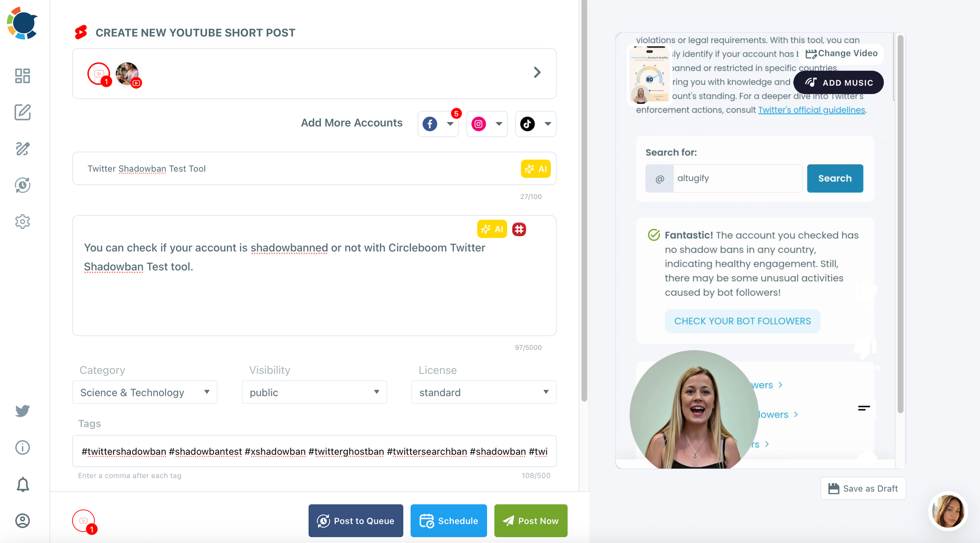Expand the Facebook accounts dropdown
The height and width of the screenshot is (543, 980).
[x=450, y=124]
